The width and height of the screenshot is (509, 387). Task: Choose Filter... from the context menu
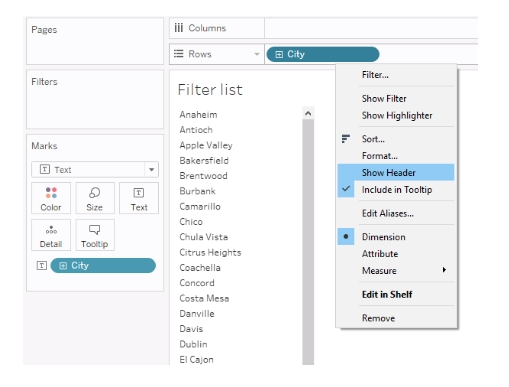tap(375, 75)
